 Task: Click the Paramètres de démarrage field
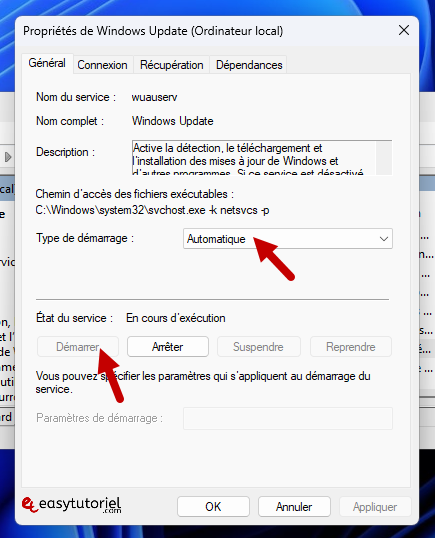click(288, 418)
